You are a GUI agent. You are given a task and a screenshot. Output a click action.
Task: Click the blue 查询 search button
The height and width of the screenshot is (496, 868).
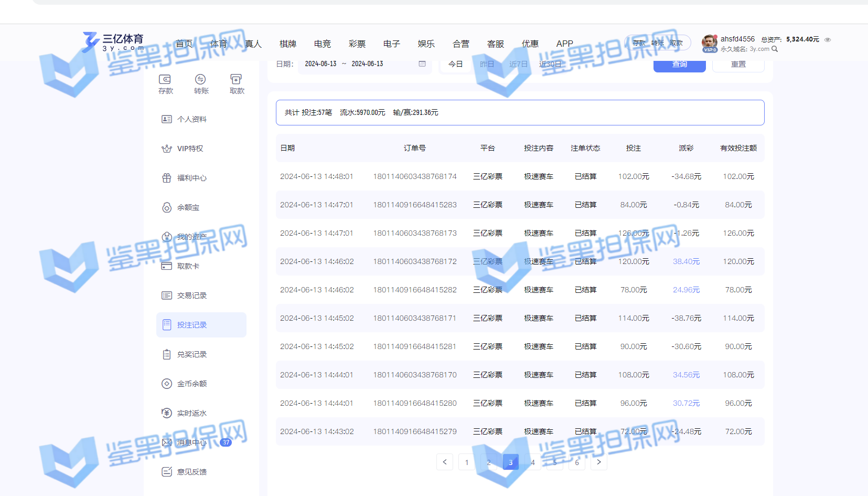coord(679,65)
